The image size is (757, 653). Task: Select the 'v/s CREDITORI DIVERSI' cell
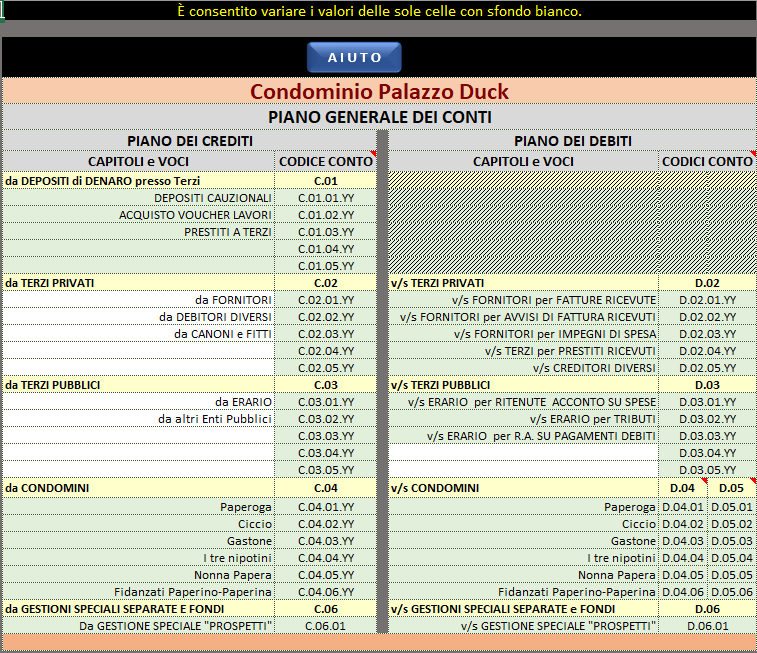click(523, 368)
